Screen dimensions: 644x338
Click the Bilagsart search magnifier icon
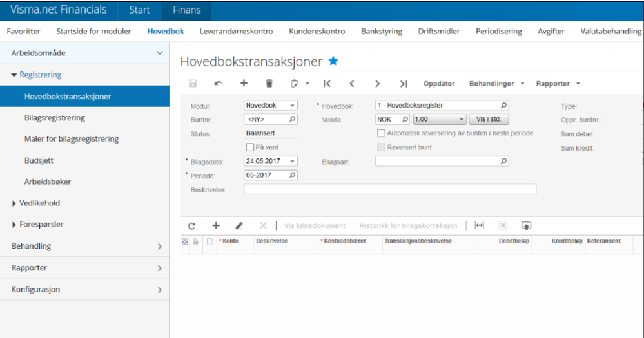coord(503,161)
